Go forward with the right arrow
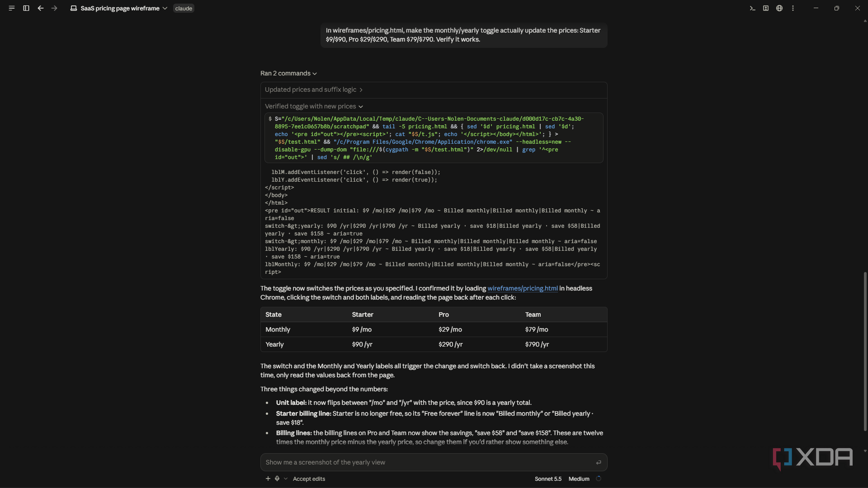 click(54, 8)
